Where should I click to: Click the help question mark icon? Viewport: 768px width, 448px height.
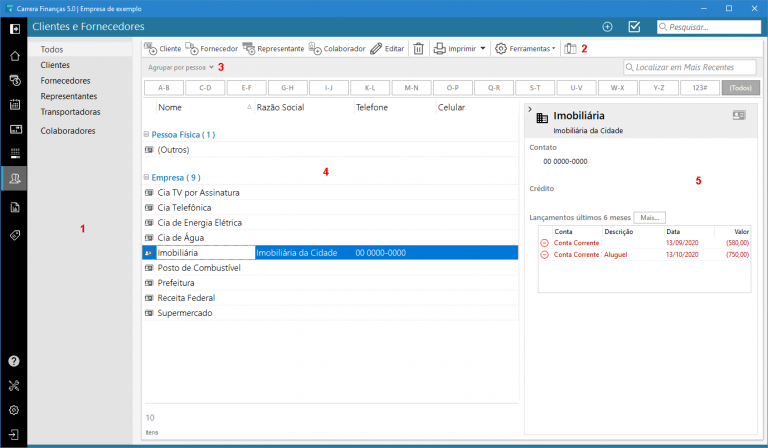coord(14,361)
